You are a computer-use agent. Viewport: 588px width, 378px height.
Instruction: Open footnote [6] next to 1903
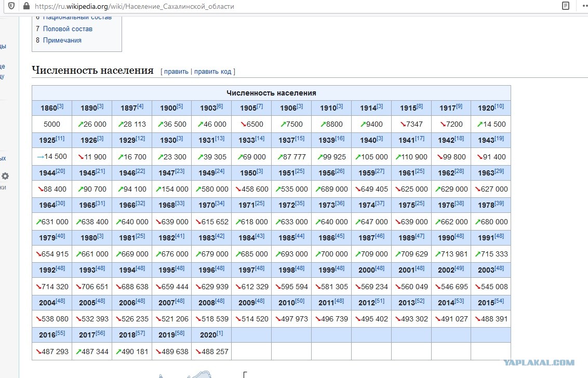pyautogui.click(x=220, y=106)
